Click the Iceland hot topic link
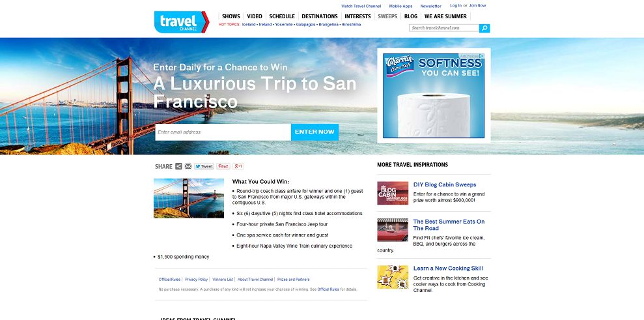Viewport: 644px width, 320px height. click(x=249, y=25)
